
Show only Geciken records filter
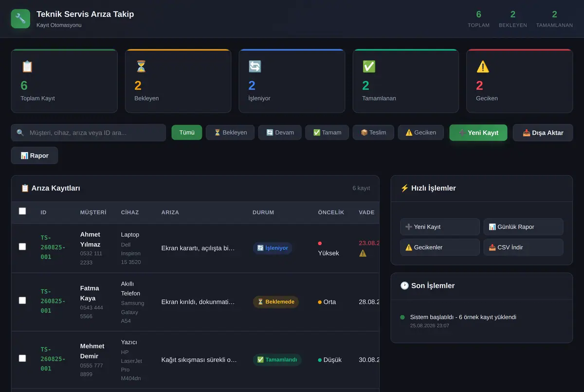(x=420, y=132)
